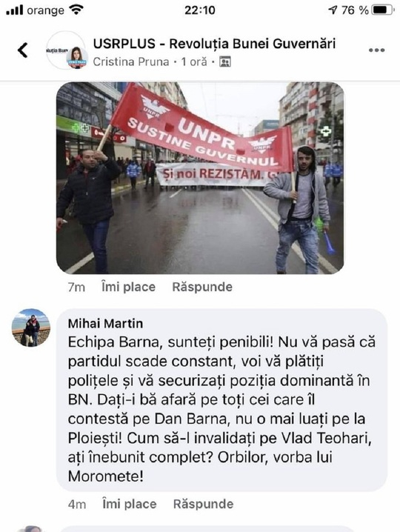Tap the 4m timestamp under the comment

(x=77, y=505)
